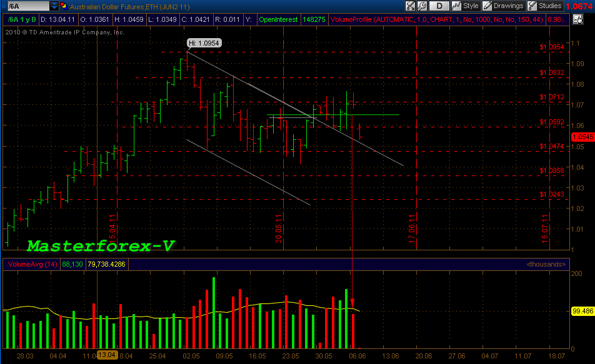595x364 pixels.
Task: Open chart settings wrench icon
Action: tap(422, 6)
